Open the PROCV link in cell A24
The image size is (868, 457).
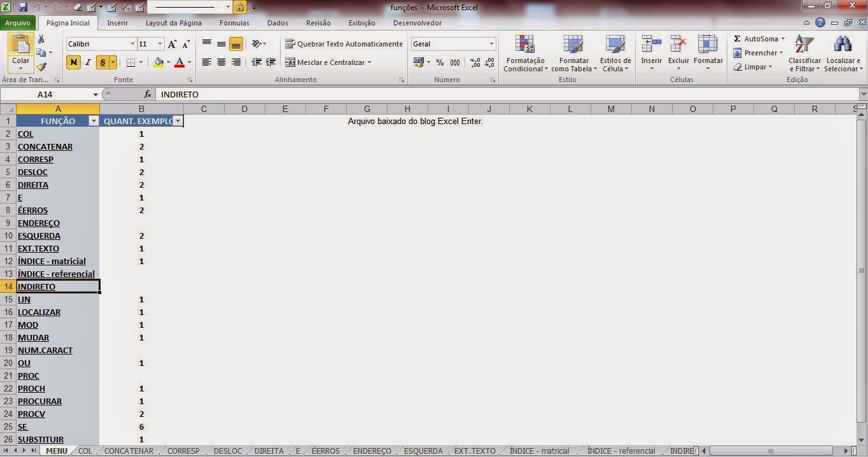coord(31,414)
